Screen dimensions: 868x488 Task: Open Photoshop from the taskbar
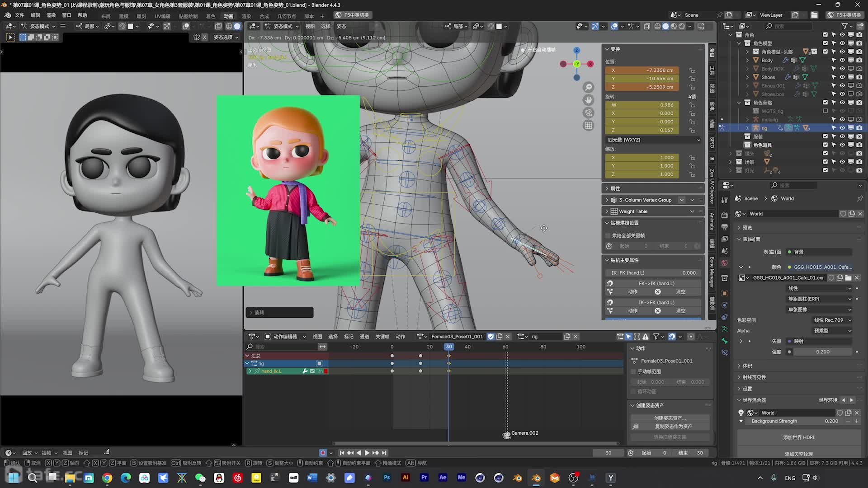point(387,478)
